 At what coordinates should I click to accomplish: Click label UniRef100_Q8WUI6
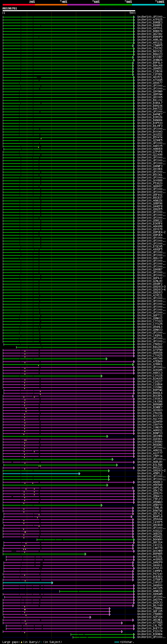(x=150, y=591)
